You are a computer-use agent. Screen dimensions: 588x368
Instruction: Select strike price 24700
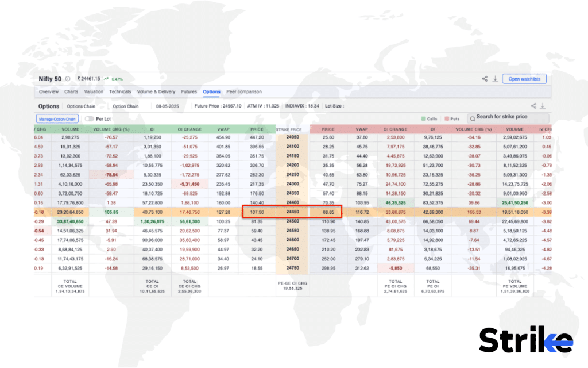[292, 259]
